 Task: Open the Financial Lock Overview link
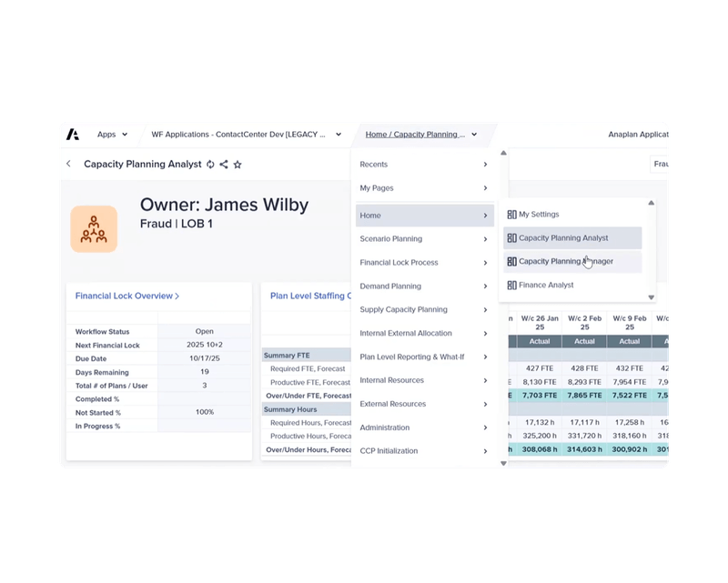coord(127,296)
